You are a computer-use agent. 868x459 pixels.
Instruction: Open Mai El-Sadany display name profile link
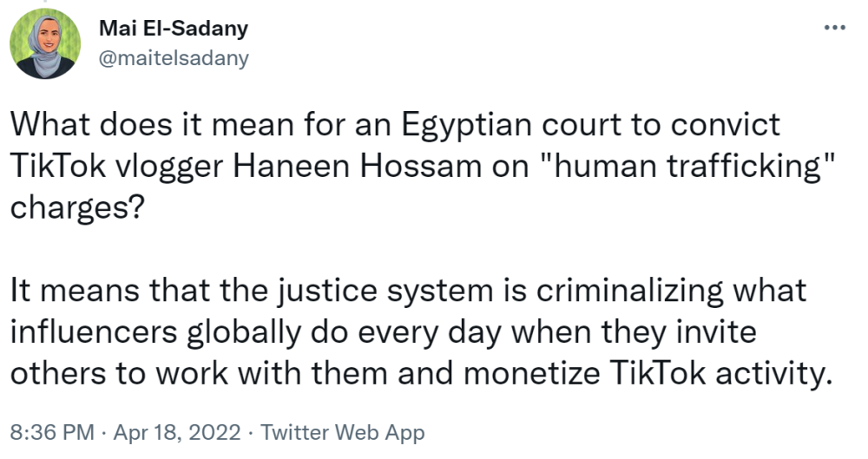(174, 29)
